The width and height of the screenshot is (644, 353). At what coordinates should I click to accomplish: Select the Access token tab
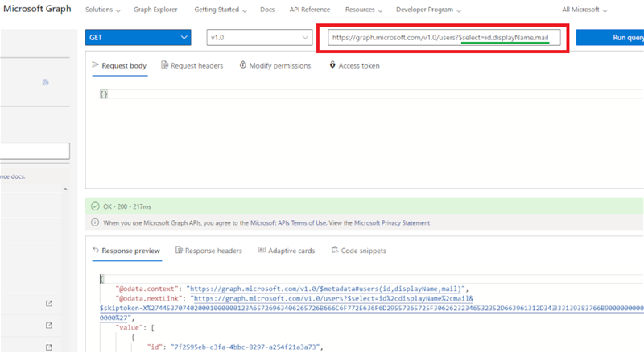point(354,65)
